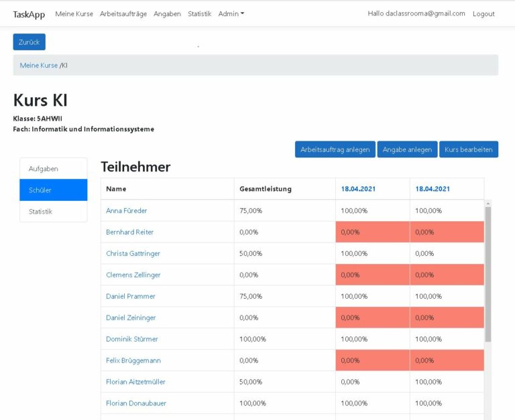Viewport: 515px width, 420px height.
Task: Click the Fach: Informatik und Informationssysteme text
Action: click(x=83, y=129)
